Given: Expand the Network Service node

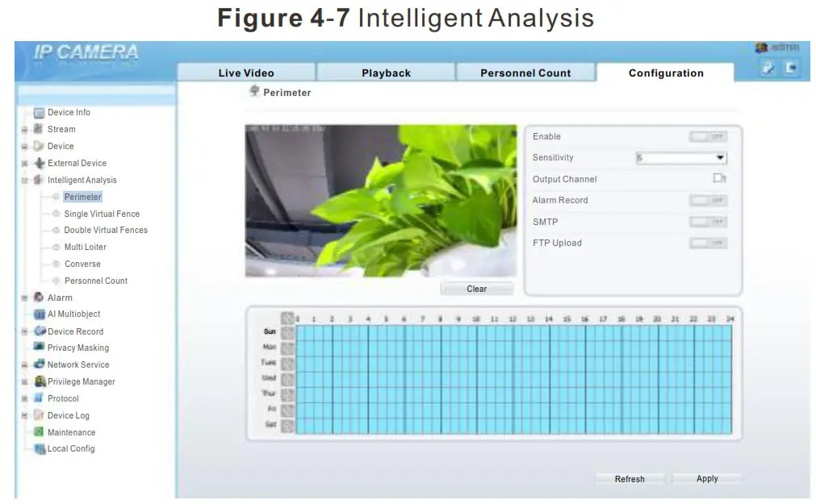Looking at the screenshot, I should pyautogui.click(x=24, y=365).
